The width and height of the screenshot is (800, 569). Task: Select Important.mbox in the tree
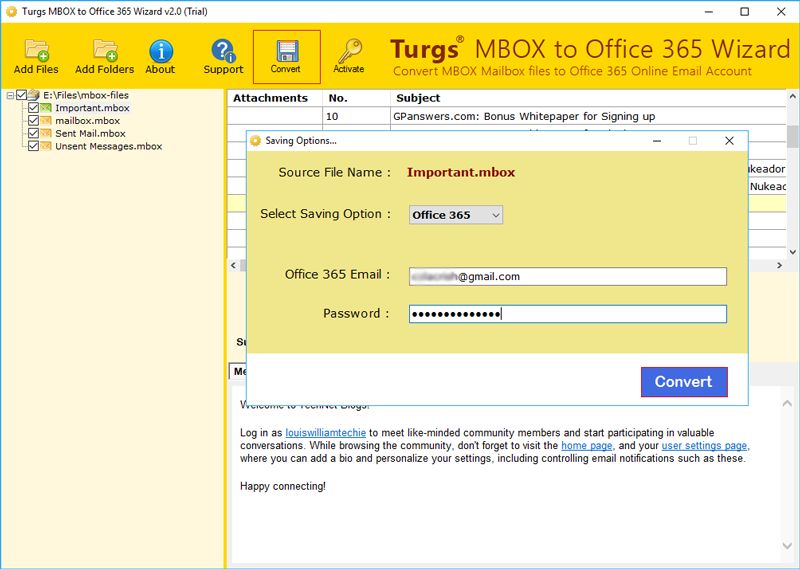click(92, 108)
